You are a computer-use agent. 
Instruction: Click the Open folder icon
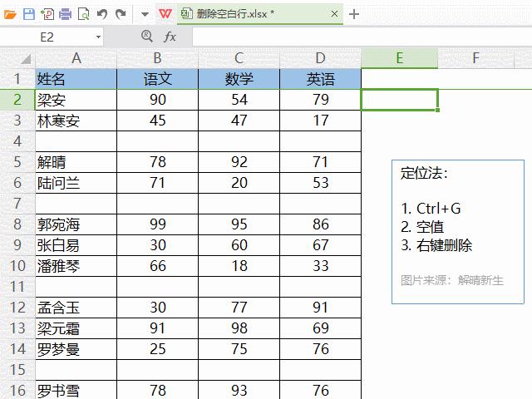11,14
